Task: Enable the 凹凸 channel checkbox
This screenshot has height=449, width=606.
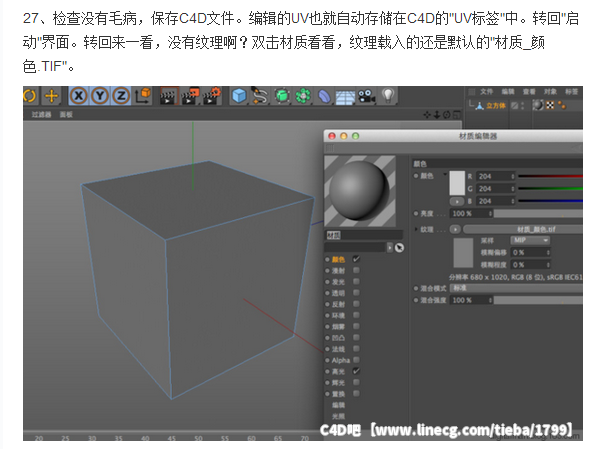Action: [x=356, y=337]
